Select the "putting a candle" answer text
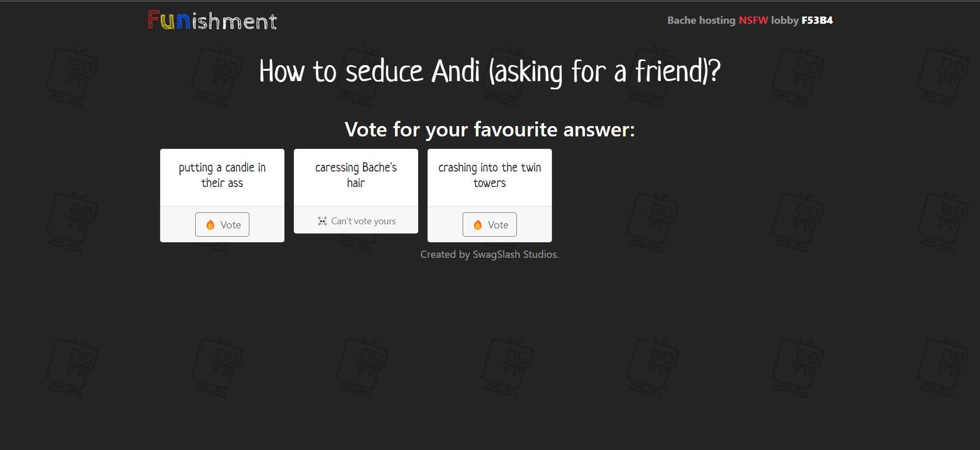The width and height of the screenshot is (980, 450). [222, 175]
